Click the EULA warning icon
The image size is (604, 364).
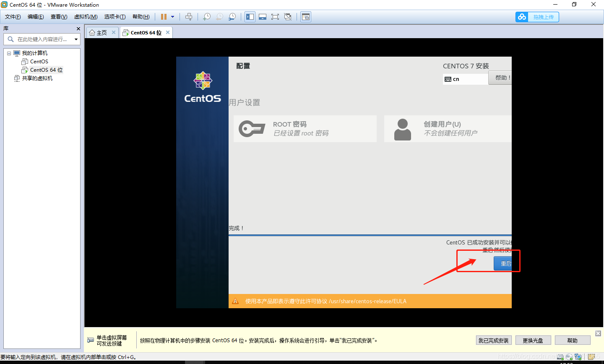(x=235, y=301)
